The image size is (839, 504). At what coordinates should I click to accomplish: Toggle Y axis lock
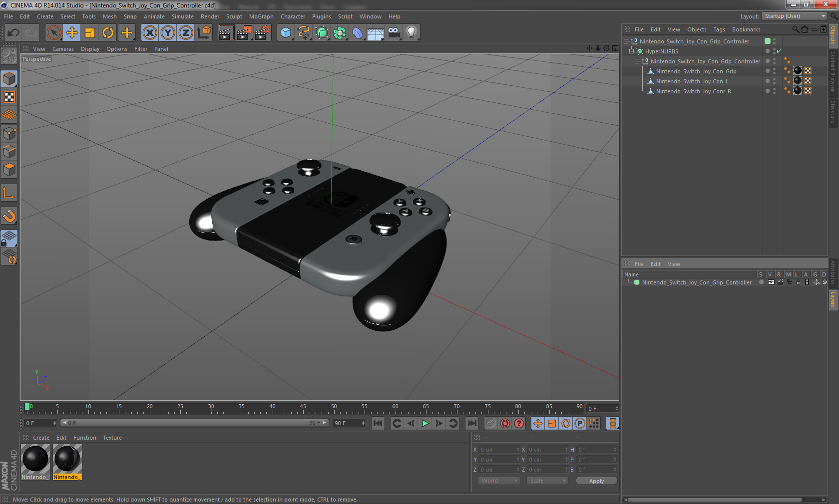coord(168,33)
